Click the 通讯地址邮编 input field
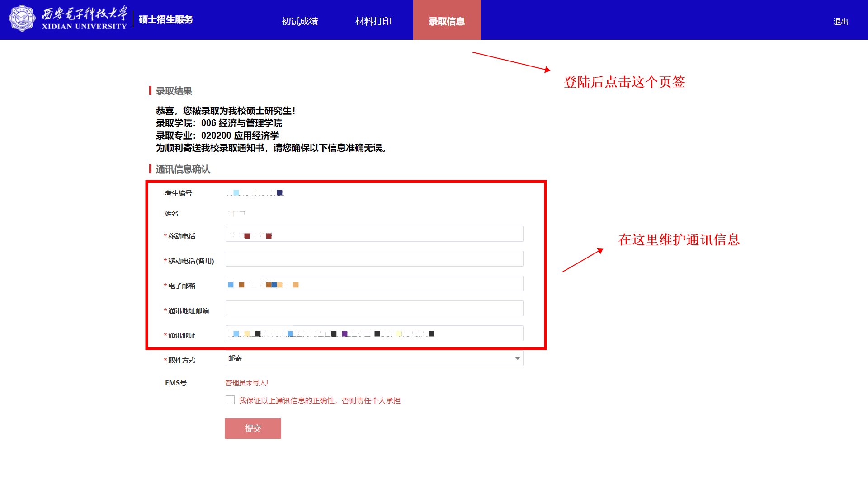Image resolution: width=868 pixels, height=488 pixels. 374,309
